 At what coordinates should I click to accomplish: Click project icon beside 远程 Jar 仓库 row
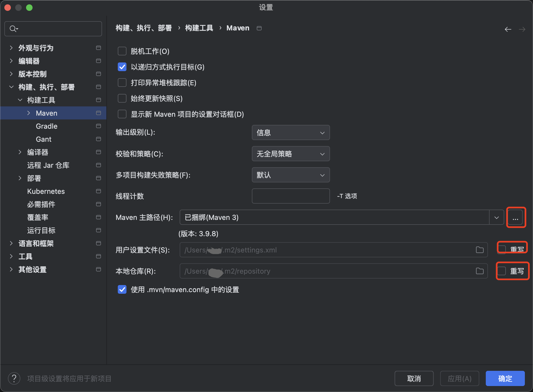99,165
